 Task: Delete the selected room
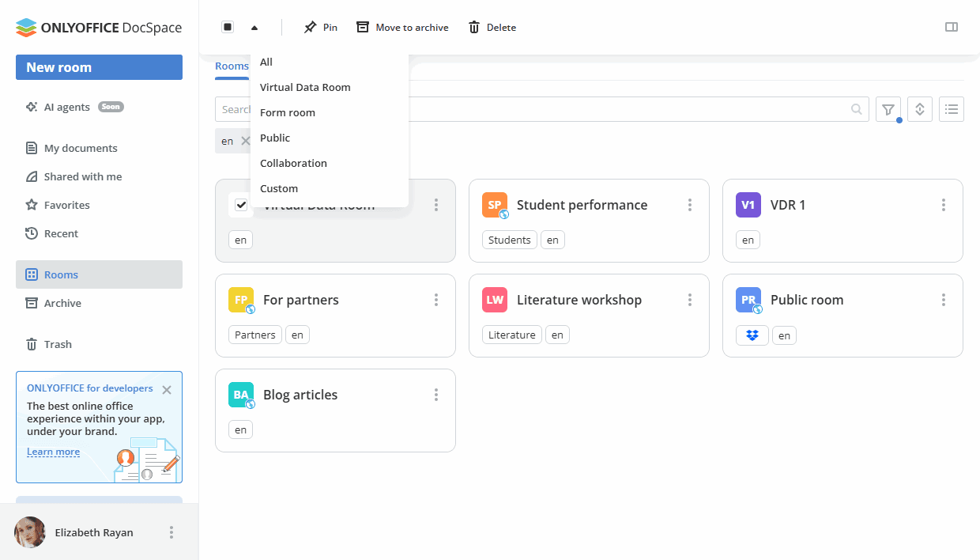click(492, 27)
